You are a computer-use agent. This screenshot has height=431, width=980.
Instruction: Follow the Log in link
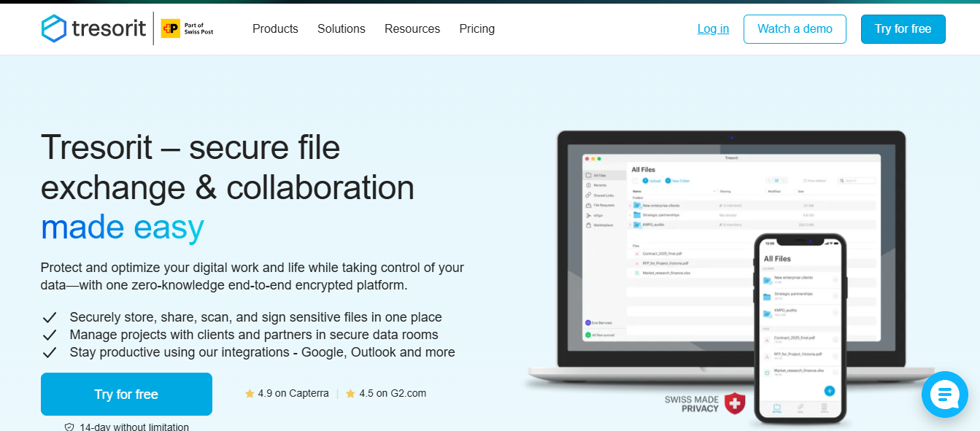coord(713,29)
